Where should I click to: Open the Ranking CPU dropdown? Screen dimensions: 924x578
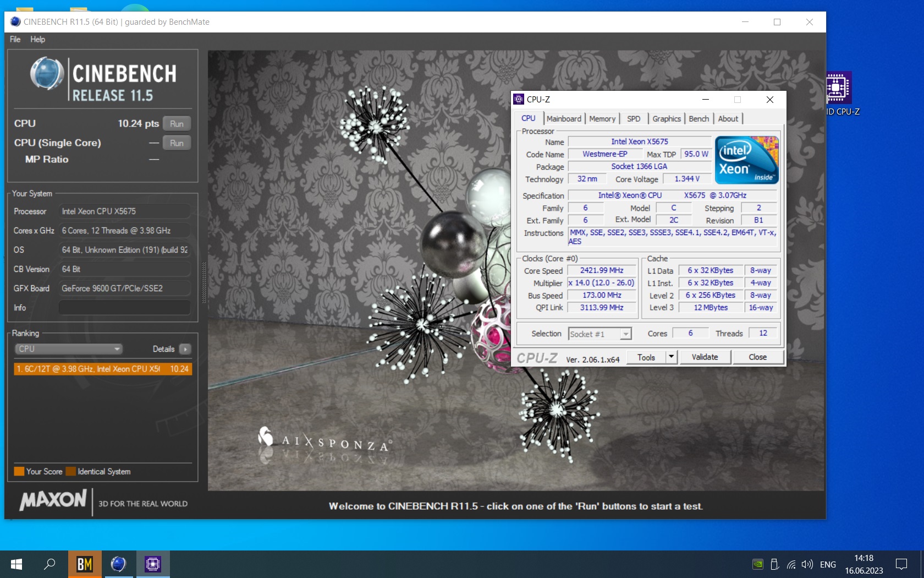[x=68, y=349]
